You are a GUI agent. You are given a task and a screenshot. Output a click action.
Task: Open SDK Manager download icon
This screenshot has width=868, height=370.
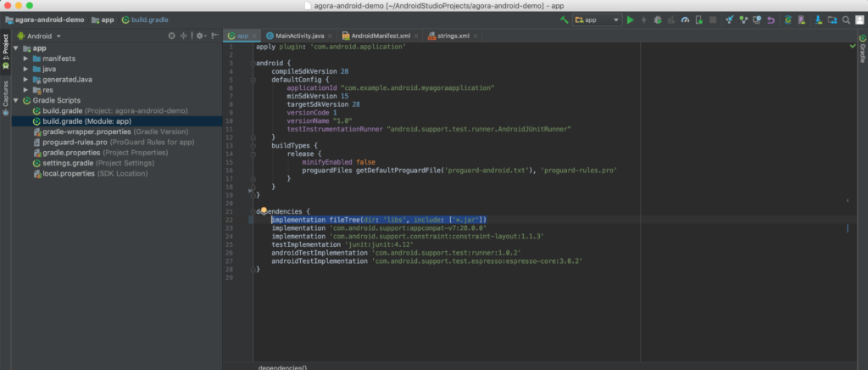[x=819, y=20]
